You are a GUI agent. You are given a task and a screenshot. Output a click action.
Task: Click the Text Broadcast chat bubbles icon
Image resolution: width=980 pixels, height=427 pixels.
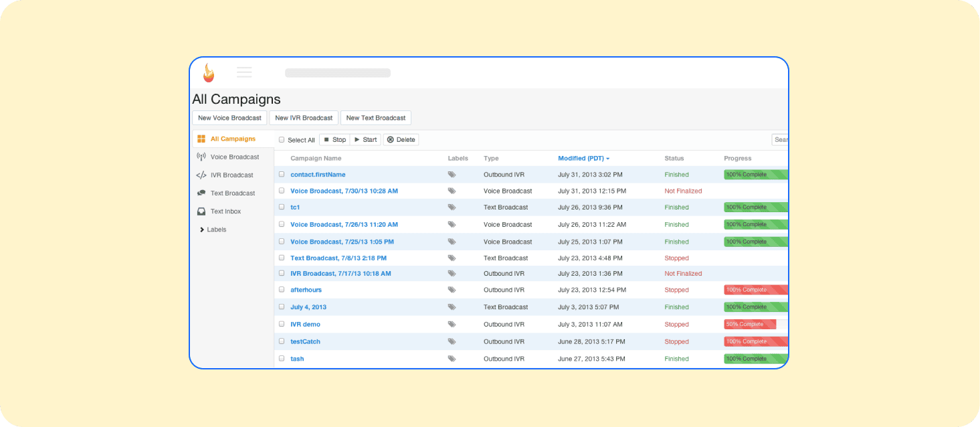tap(201, 193)
